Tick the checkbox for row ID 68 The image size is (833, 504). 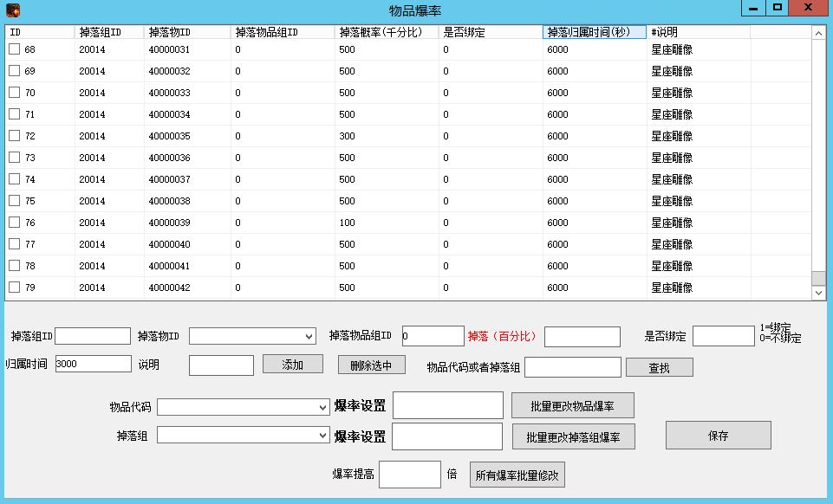click(x=14, y=49)
